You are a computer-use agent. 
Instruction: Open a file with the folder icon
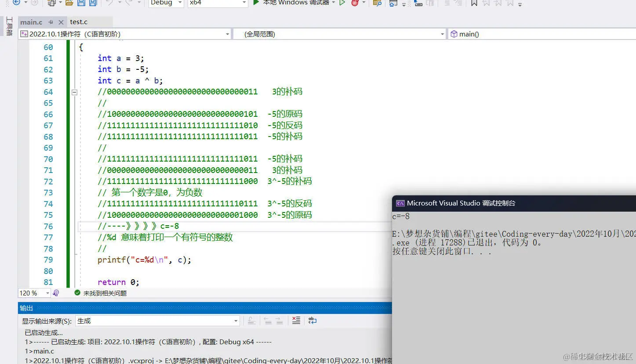69,3
